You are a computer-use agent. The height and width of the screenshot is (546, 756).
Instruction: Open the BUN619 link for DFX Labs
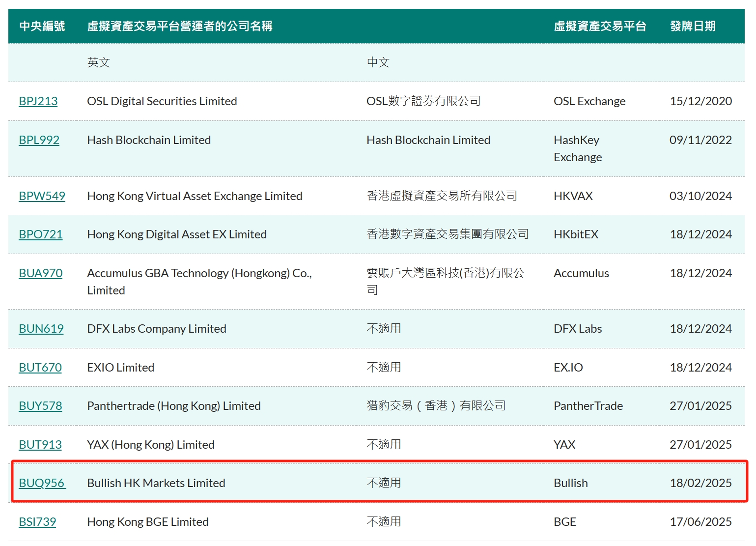41,329
